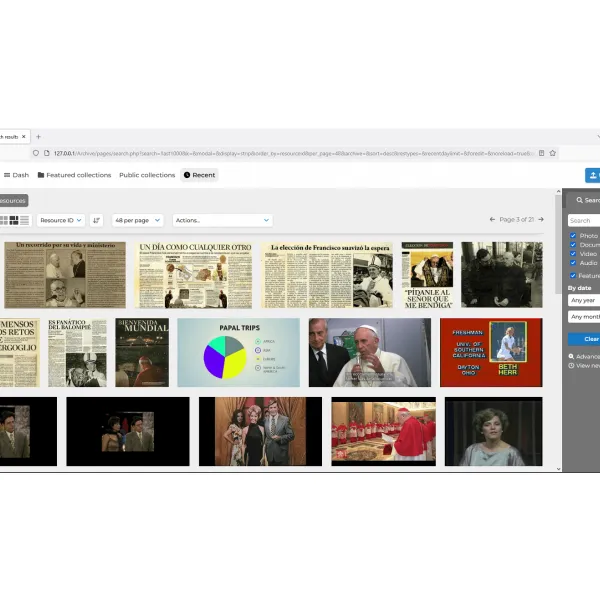Open 'Un día como cualquier otro' thumbnail
Image resolution: width=600 pixels, height=600 pixels.
(193, 275)
